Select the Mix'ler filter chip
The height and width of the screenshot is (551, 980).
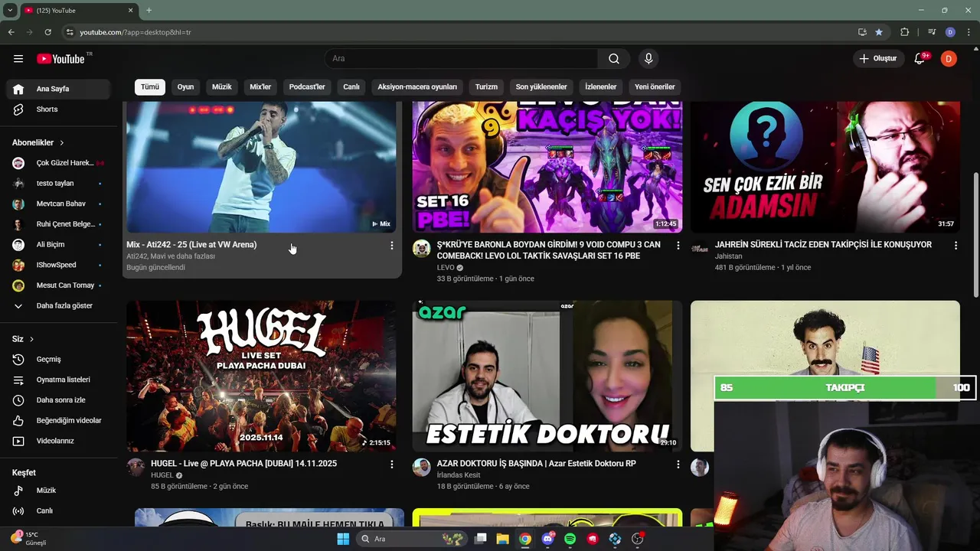point(260,87)
